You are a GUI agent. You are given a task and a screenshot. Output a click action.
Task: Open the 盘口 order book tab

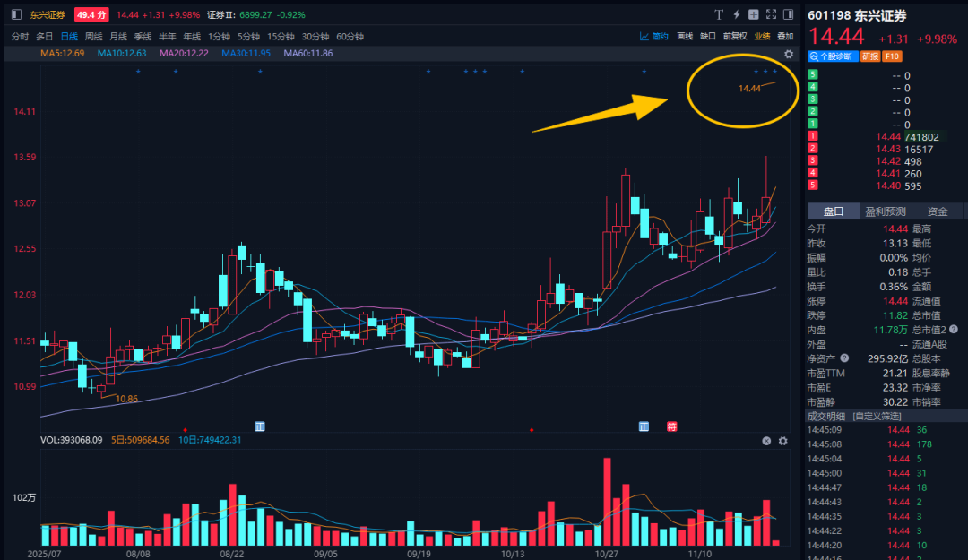(834, 211)
